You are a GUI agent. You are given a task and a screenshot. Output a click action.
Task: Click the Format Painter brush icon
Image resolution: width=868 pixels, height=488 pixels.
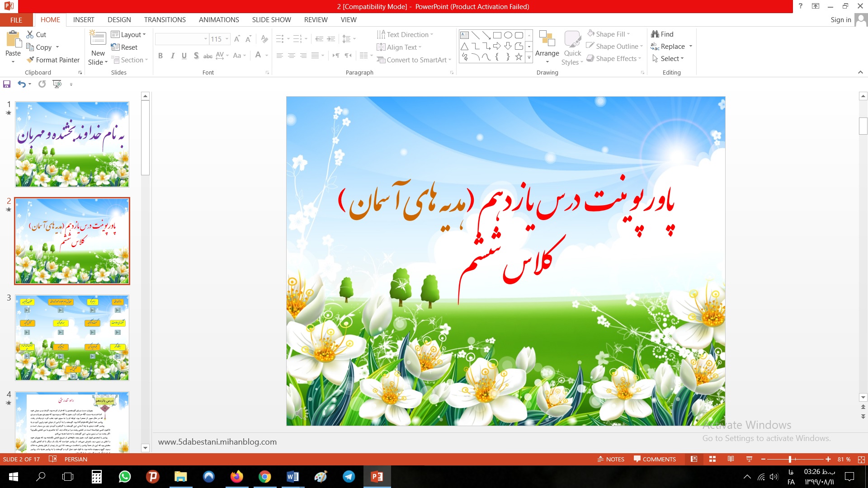click(x=30, y=60)
